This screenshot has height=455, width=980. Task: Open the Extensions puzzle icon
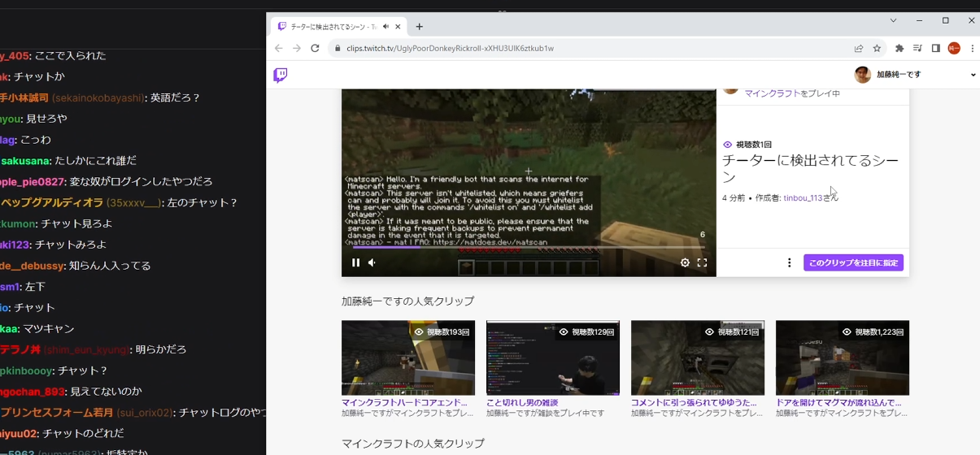coord(899,48)
